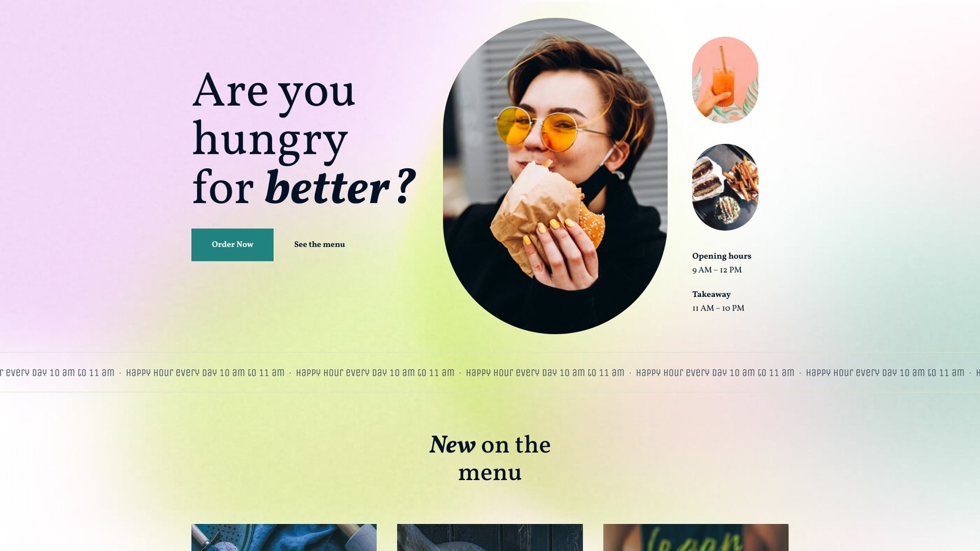Click the Order Now button
The width and height of the screenshot is (980, 551).
point(232,245)
